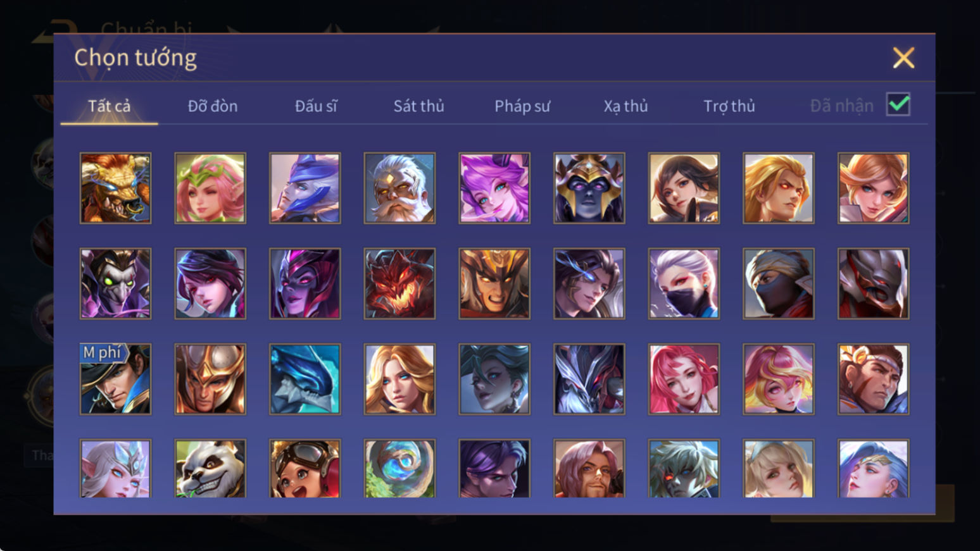Choose the goggles-wearing pilot girl hero
This screenshot has height=551, width=980.
305,469
